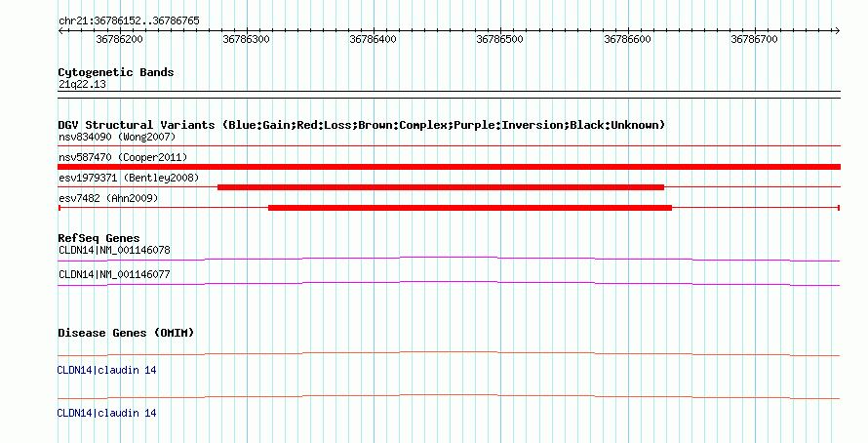Viewport: 868px width, 443px height.
Task: Select the Disease Genes (OMIM) track title
Action: [x=126, y=333]
